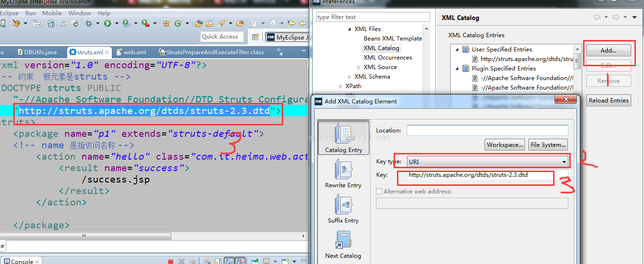Select the Catalog Entry icon in dialog
Screen dimensions: 644x264
click(343, 138)
